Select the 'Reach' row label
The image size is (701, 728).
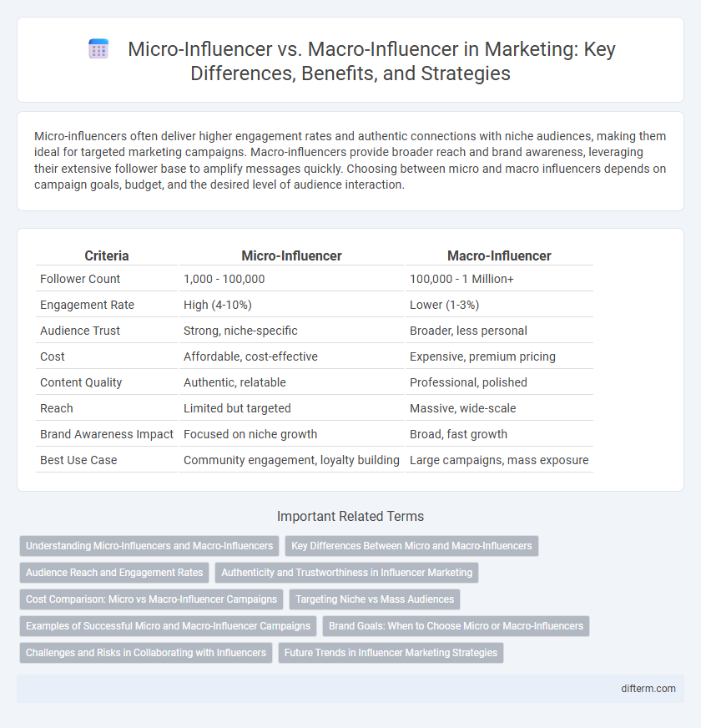coord(57,408)
